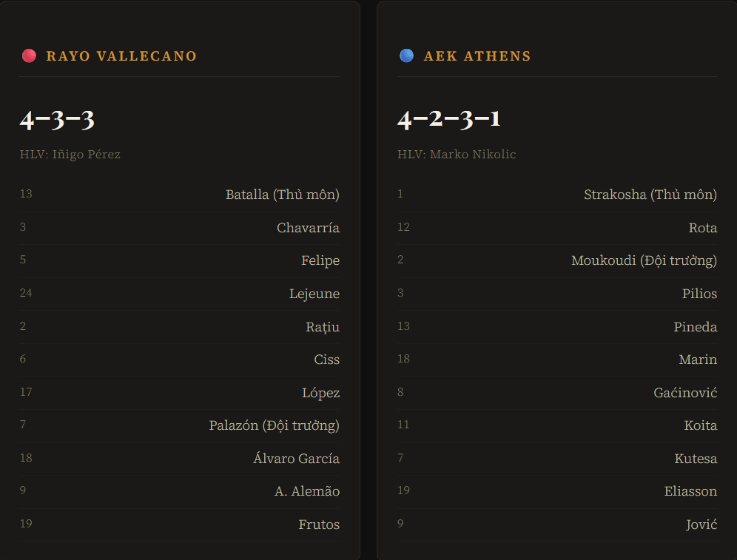737x560 pixels.
Task: Click on Lejeune, number 24
Action: [x=314, y=294]
